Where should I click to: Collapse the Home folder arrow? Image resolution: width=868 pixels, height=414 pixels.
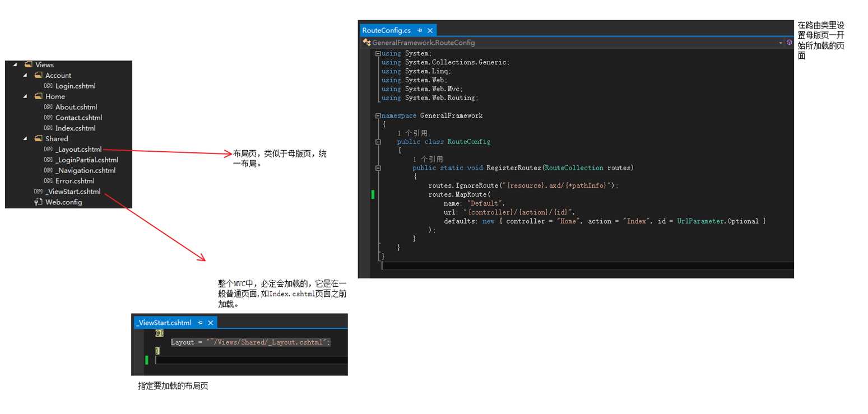point(25,96)
